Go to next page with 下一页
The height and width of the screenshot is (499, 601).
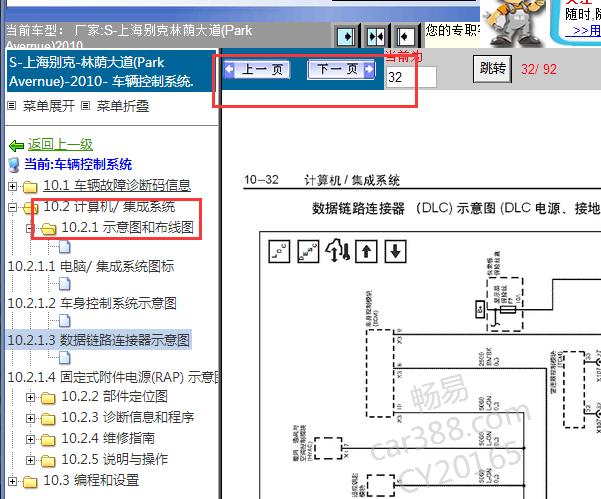[x=341, y=69]
